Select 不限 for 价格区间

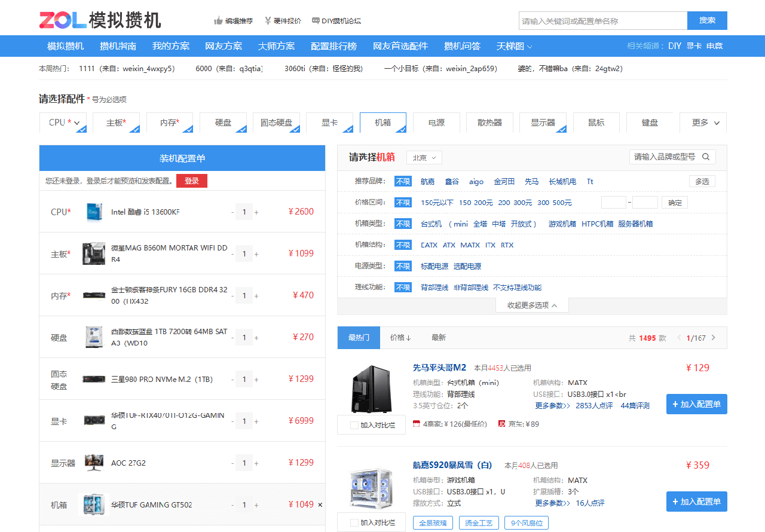click(403, 203)
